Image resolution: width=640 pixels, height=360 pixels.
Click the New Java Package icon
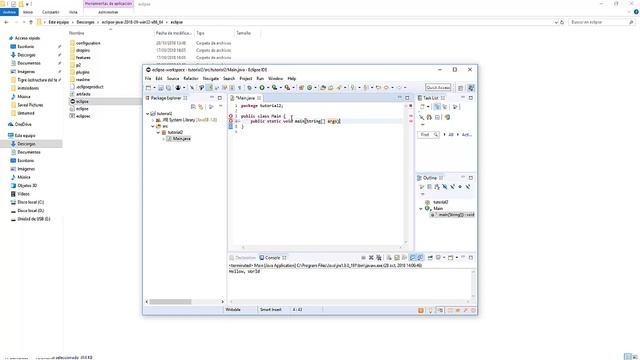point(301,88)
